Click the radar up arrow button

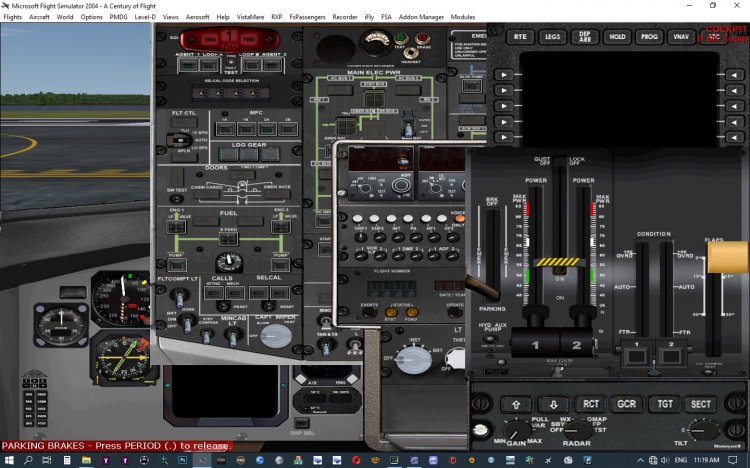[516, 405]
